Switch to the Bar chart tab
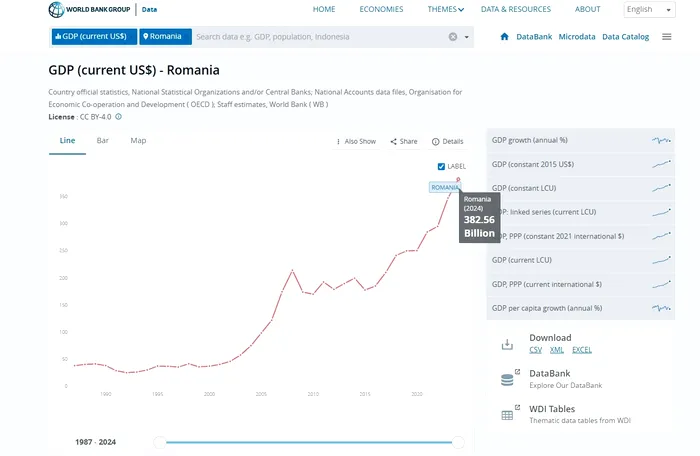 point(103,141)
